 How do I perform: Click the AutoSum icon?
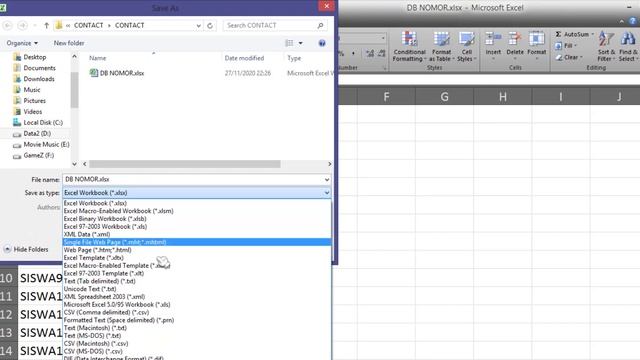coord(558,34)
